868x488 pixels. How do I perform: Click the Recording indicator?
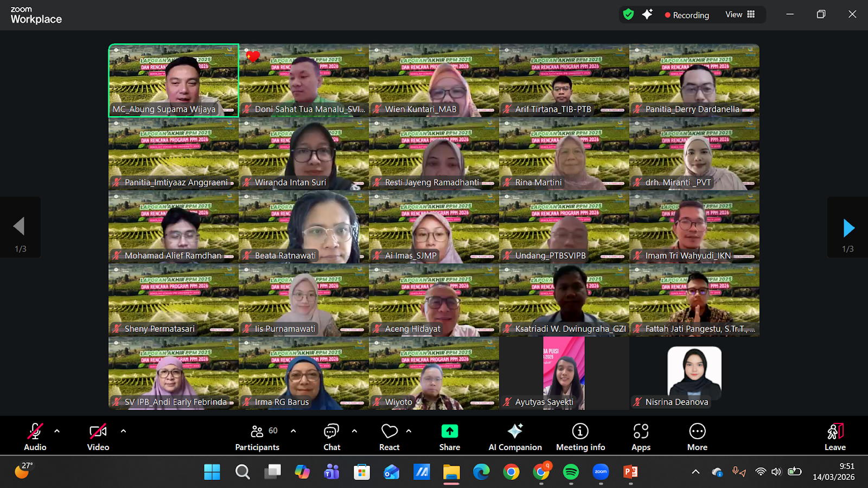click(687, 15)
